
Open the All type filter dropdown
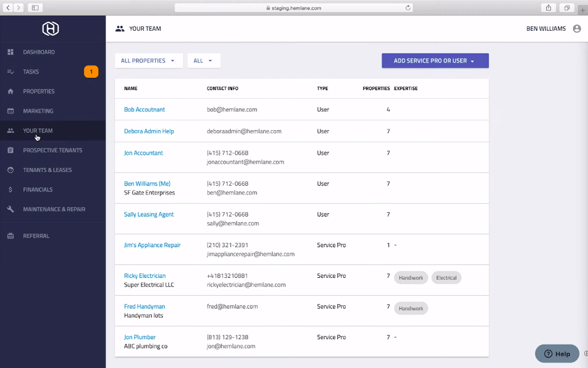point(203,61)
